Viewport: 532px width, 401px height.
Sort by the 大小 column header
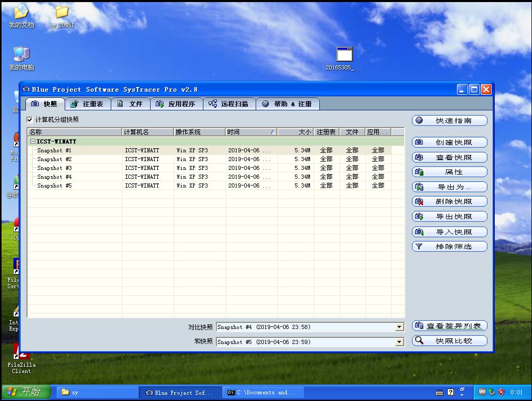[x=296, y=132]
